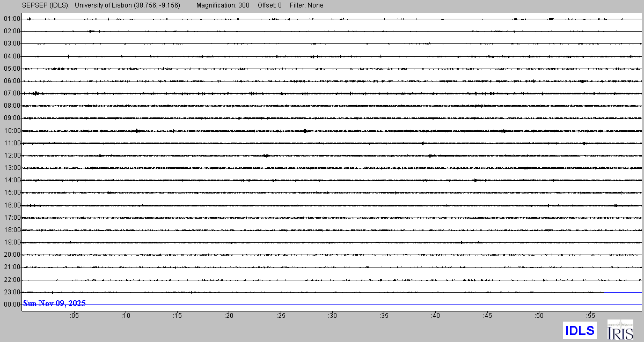The image size is (644, 342).
Task: Select the 19:00 hour trace label
Action: [x=11, y=242]
